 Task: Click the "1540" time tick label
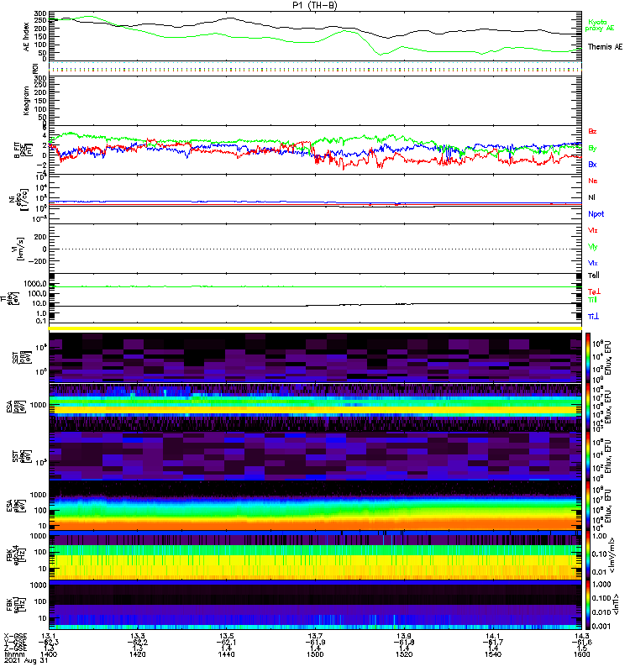pyautogui.click(x=493, y=654)
